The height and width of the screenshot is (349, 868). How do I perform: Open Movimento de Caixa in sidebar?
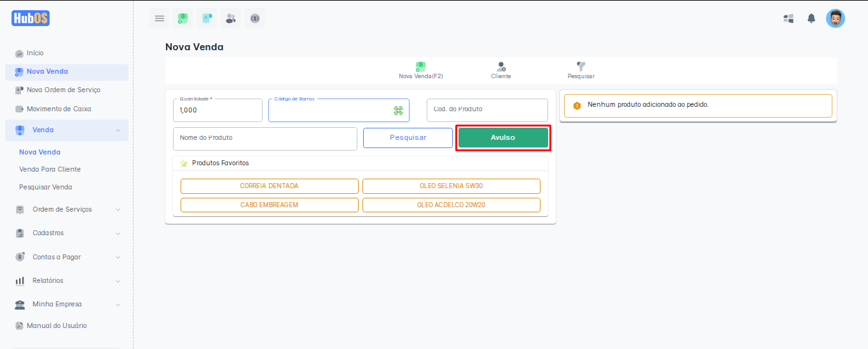click(x=59, y=109)
